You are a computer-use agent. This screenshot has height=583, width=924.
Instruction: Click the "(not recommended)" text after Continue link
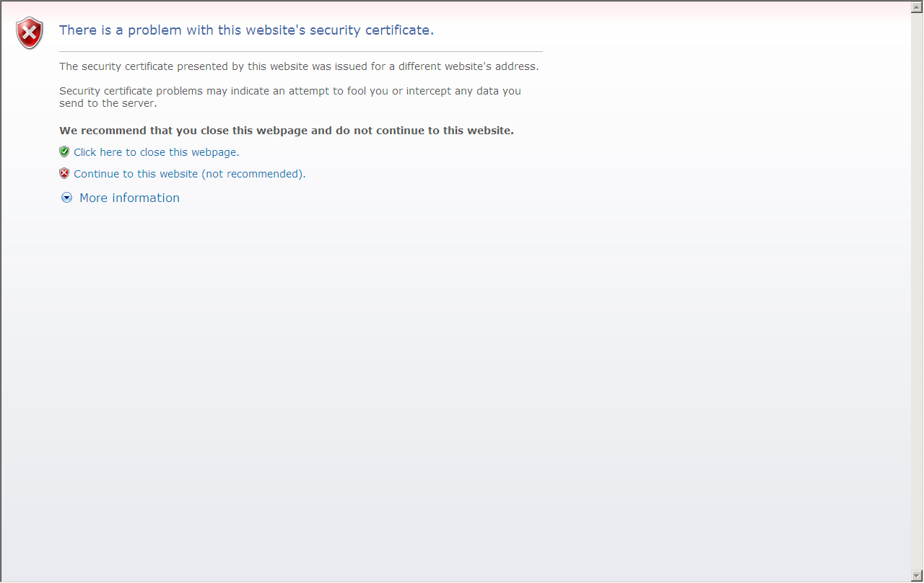click(x=253, y=174)
